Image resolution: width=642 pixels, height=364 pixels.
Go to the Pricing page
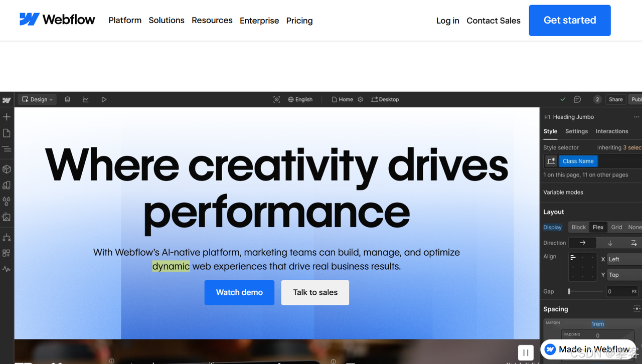pyautogui.click(x=299, y=21)
